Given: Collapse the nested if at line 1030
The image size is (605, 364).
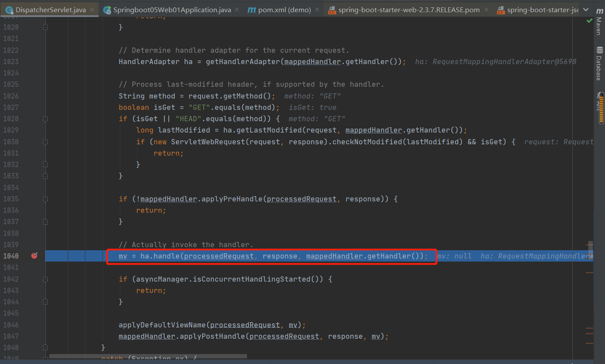Looking at the screenshot, I should (x=45, y=142).
